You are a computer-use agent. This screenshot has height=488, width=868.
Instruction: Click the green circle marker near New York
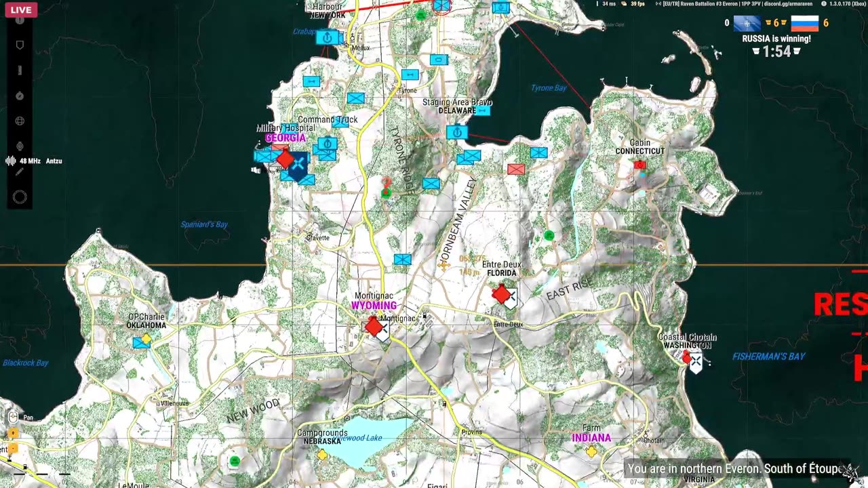pos(421,15)
